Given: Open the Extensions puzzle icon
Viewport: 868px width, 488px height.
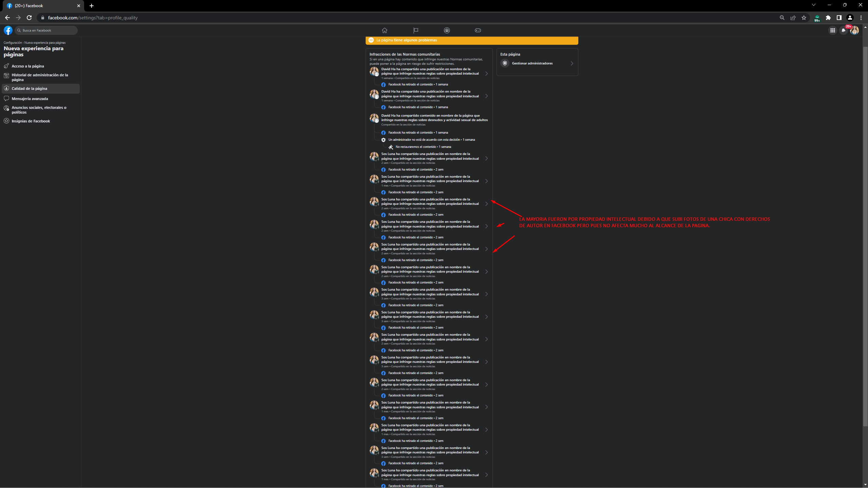Looking at the screenshot, I should tap(828, 18).
